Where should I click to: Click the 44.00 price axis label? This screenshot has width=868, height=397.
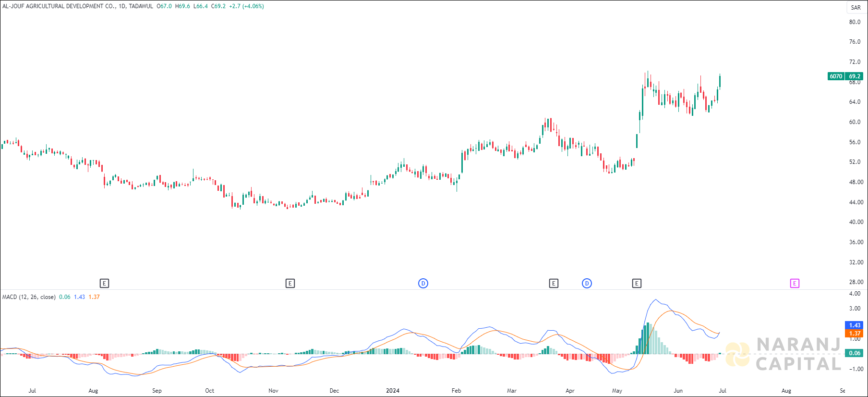coord(856,202)
